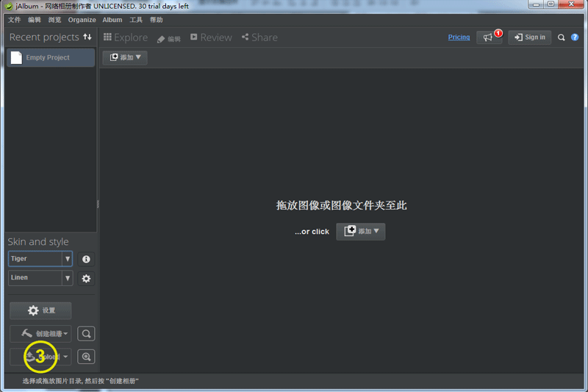Image resolution: width=588 pixels, height=392 pixels.
Task: Click the skin info icon next to Tiger
Action: [x=86, y=260]
